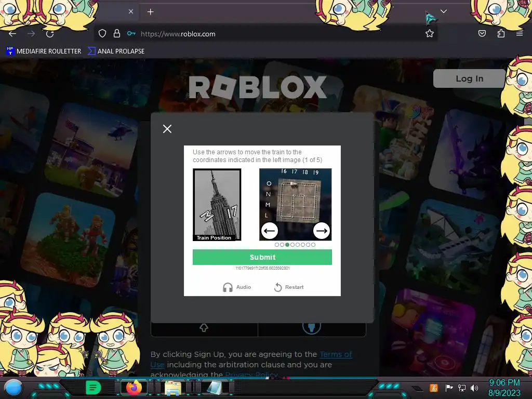Close the current browser tab
This screenshot has height=399, width=532.
pyautogui.click(x=131, y=11)
